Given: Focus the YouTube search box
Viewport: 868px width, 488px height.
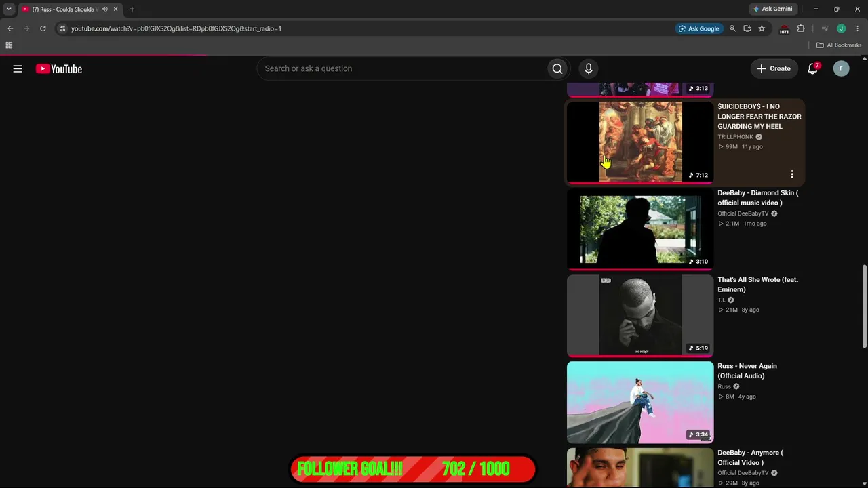Looking at the screenshot, I should pos(403,68).
